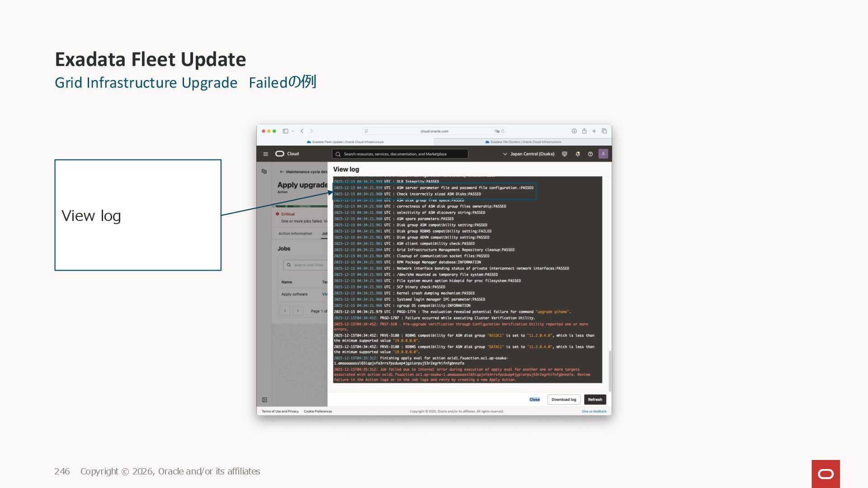Open the notifications bell icon
This screenshot has width=868, height=488.
tap(577, 154)
